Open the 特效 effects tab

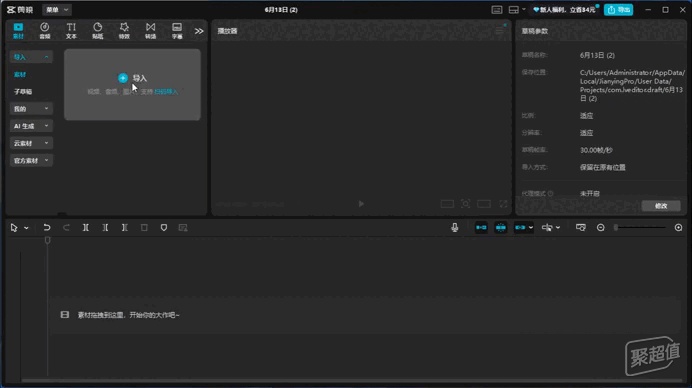pyautogui.click(x=124, y=30)
